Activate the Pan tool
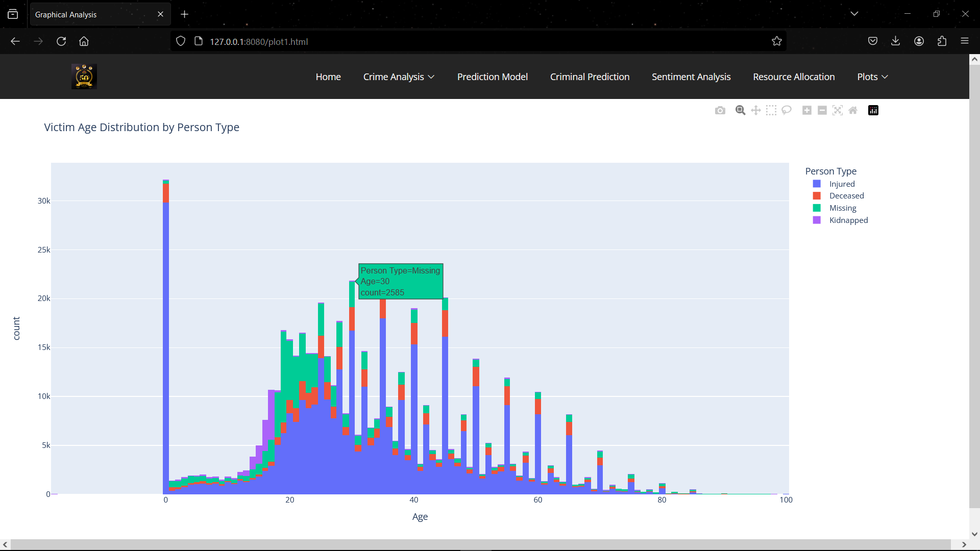The height and width of the screenshot is (551, 980). tap(756, 110)
